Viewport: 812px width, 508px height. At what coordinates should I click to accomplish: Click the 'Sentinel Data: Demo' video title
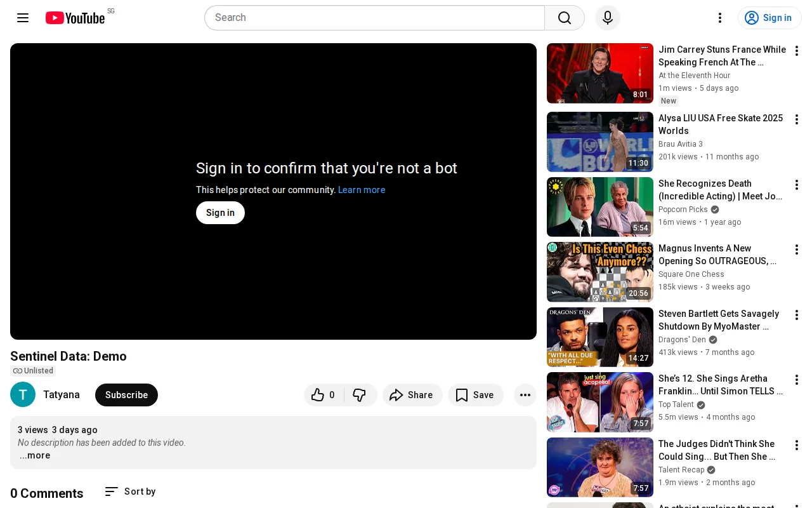pos(69,356)
